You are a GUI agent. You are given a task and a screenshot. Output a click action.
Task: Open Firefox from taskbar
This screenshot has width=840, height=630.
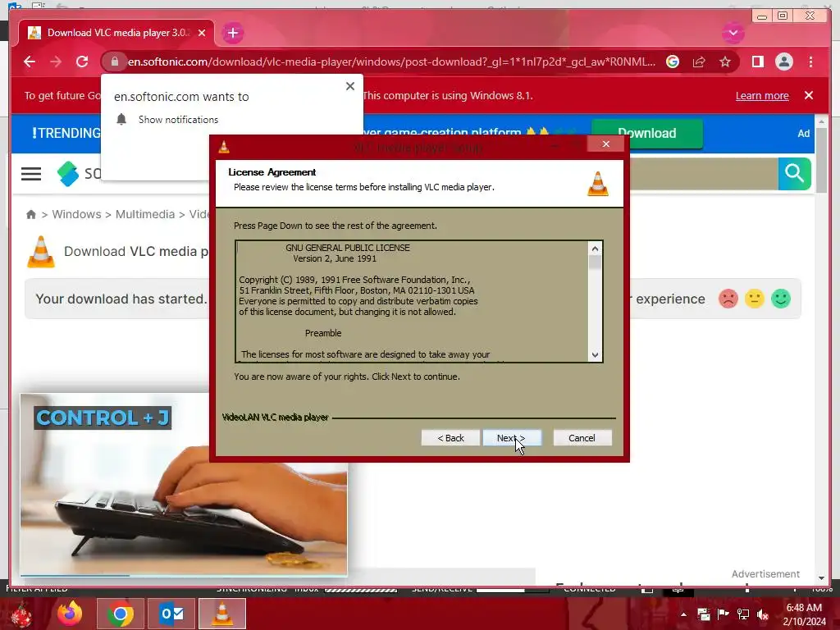70,614
